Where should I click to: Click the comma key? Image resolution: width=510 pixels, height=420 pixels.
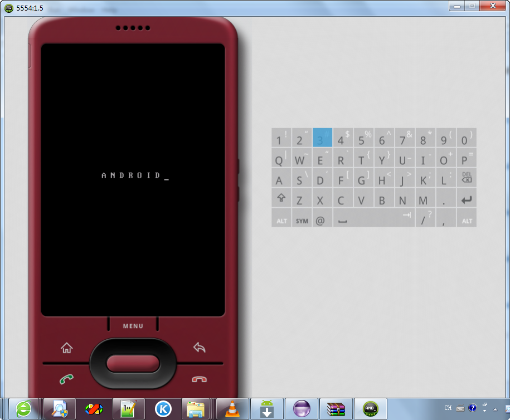point(446,218)
